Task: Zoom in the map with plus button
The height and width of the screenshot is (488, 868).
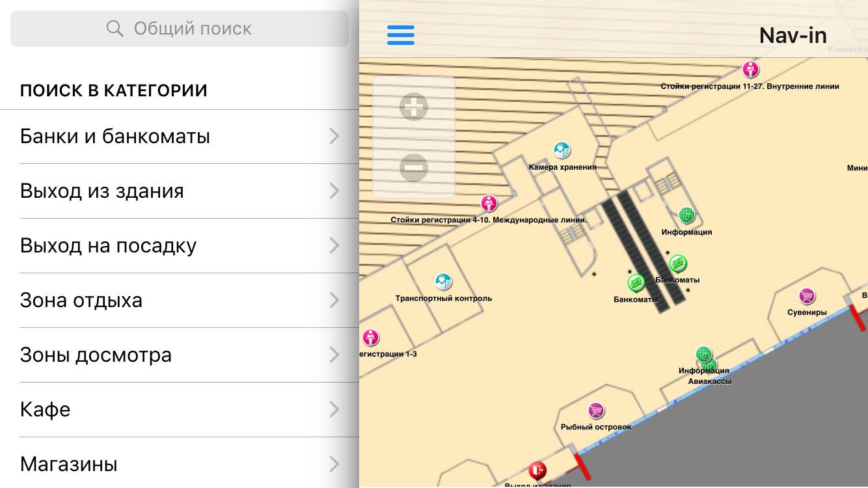Action: (414, 107)
